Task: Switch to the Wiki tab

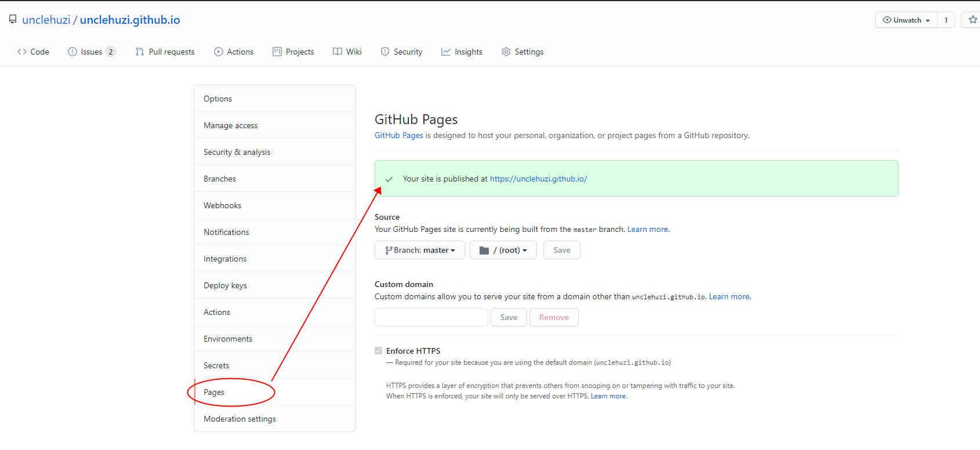Action: [x=347, y=52]
